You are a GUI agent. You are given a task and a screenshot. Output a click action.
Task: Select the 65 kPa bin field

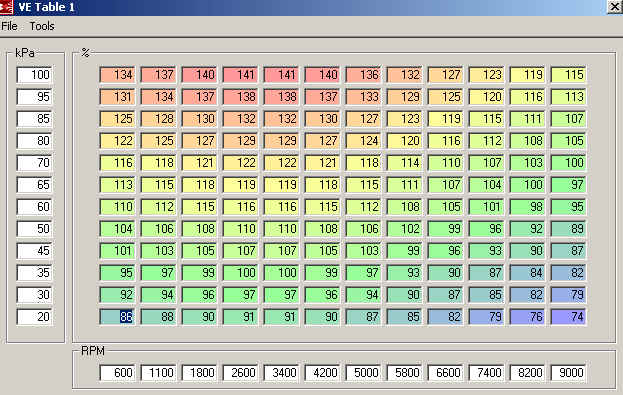point(35,185)
